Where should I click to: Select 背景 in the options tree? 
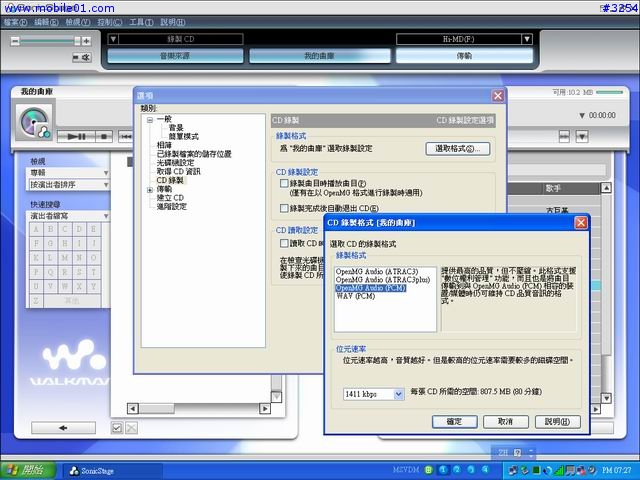[176, 128]
